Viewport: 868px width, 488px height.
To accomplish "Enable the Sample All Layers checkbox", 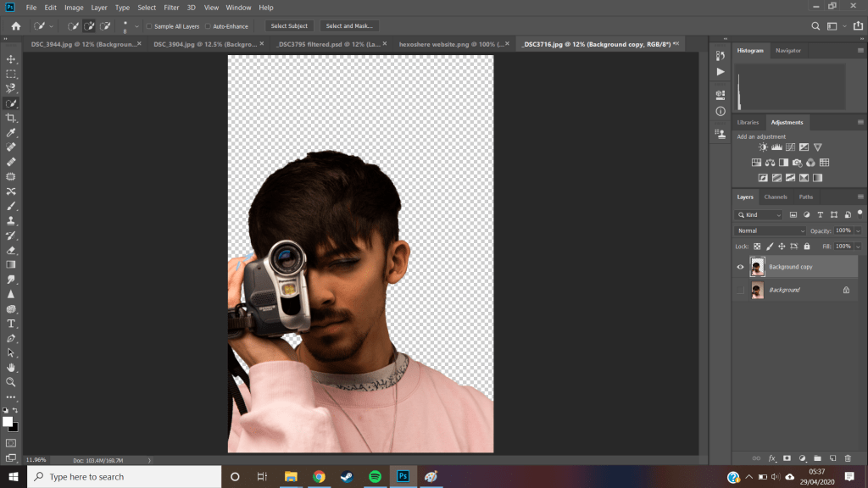I will [x=149, y=26].
